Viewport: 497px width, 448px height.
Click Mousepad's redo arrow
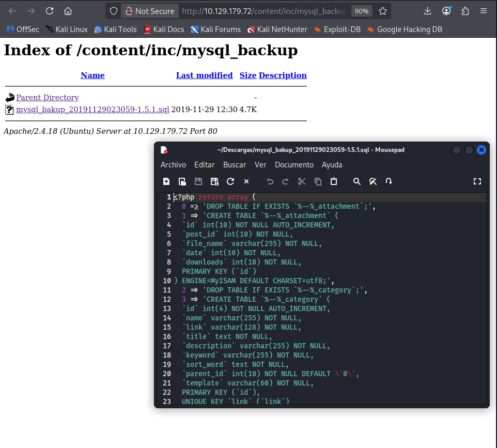[285, 181]
